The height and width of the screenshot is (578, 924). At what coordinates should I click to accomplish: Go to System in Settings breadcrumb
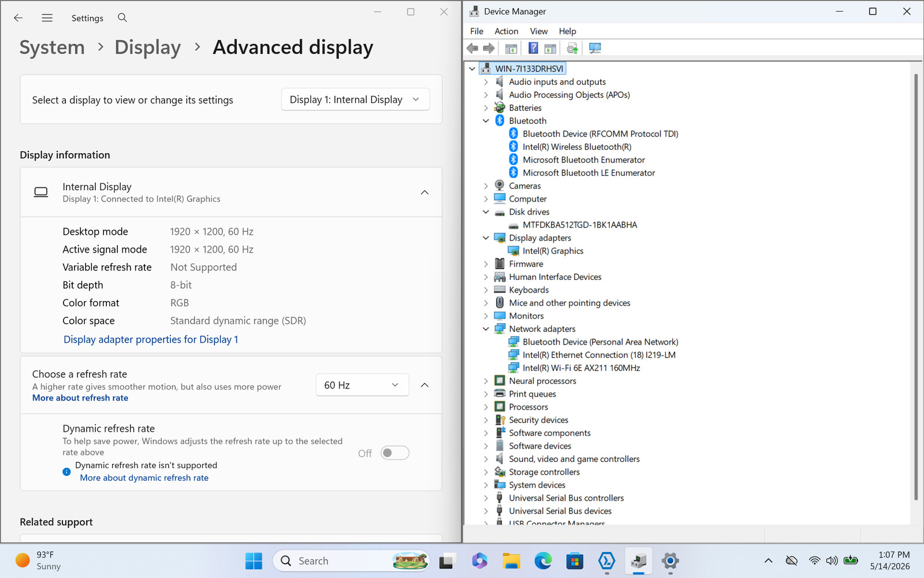[x=52, y=47]
